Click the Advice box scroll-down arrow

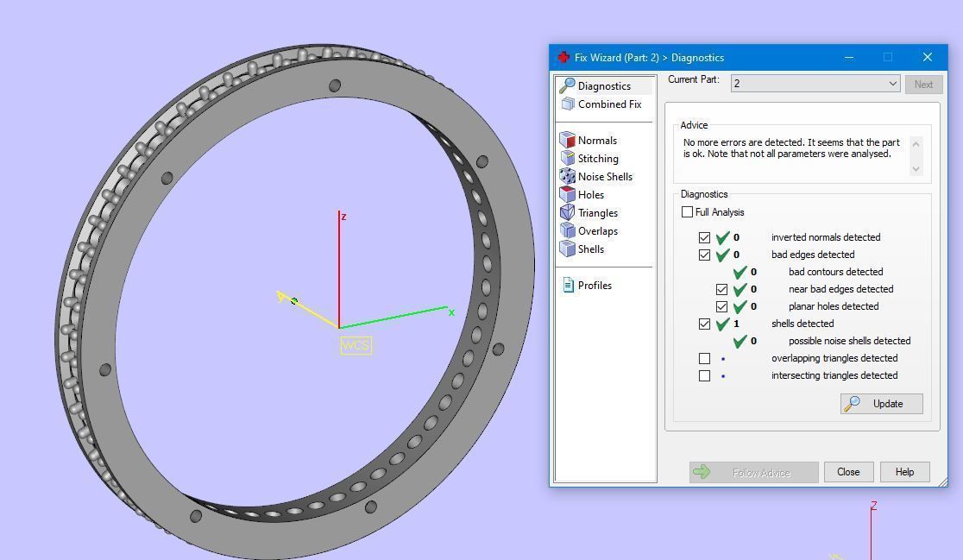tap(916, 169)
